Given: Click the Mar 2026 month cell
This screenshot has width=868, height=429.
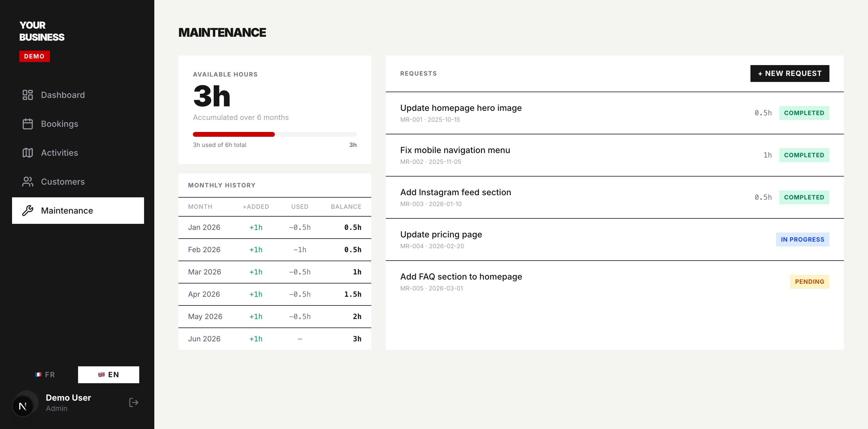Looking at the screenshot, I should click(205, 272).
